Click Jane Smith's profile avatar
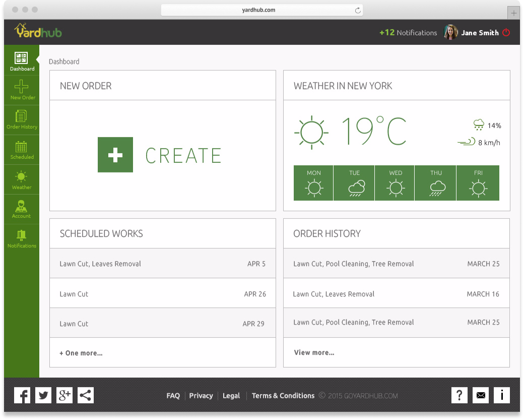 click(450, 32)
